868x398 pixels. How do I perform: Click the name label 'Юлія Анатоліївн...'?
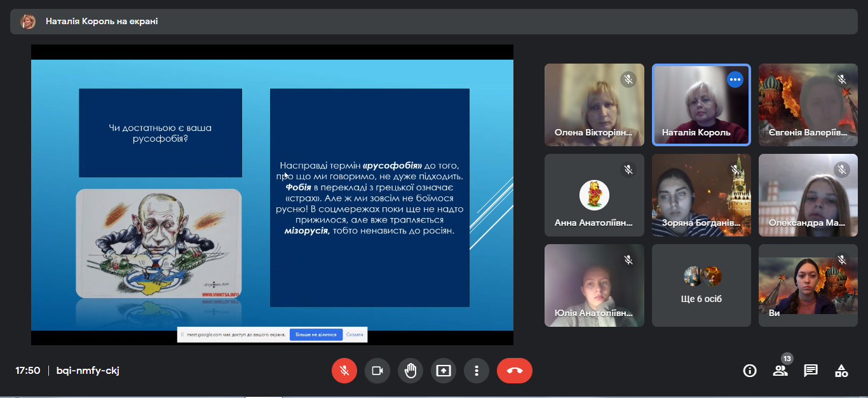click(x=594, y=313)
